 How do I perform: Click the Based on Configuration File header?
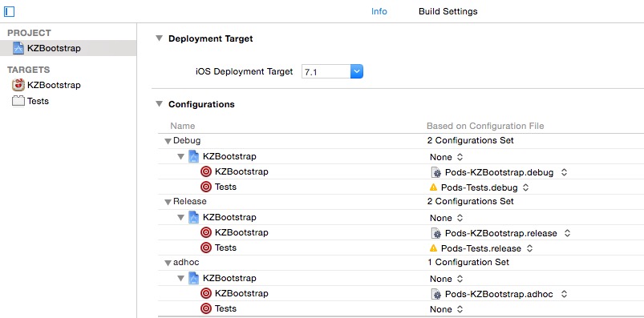point(485,126)
